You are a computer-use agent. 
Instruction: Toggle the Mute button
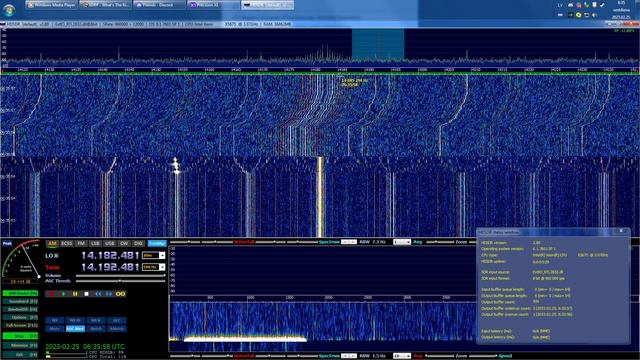point(54,329)
